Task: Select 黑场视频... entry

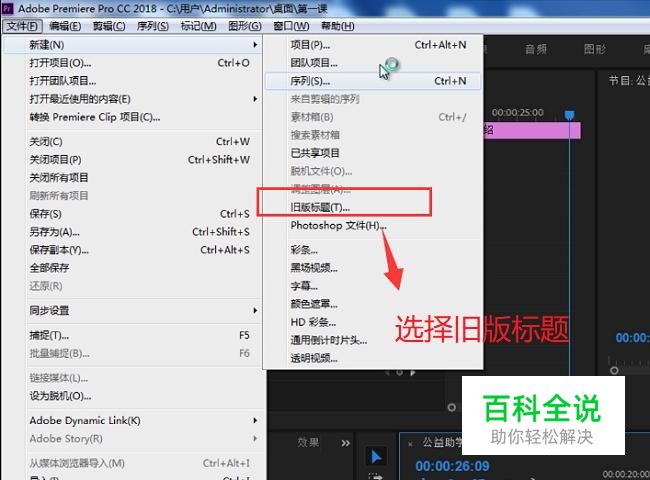Action: [373, 268]
